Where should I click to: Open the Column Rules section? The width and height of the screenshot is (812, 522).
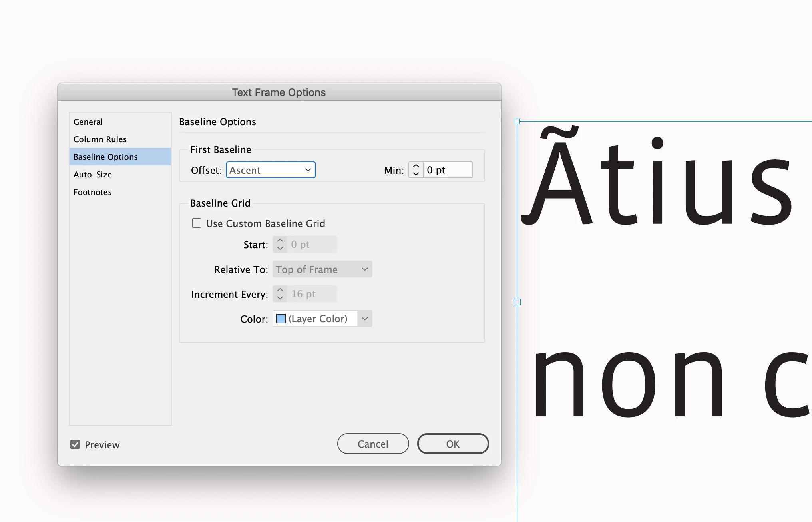tap(100, 139)
